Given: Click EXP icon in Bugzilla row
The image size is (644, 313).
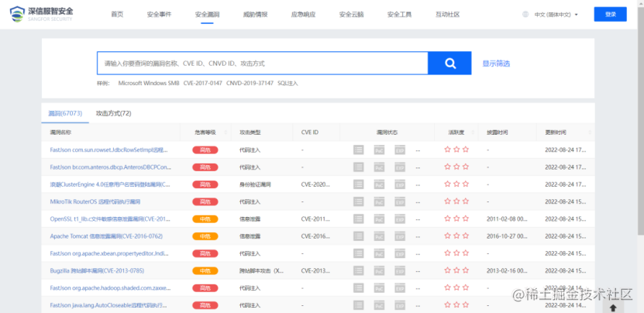Looking at the screenshot, I should [400, 270].
